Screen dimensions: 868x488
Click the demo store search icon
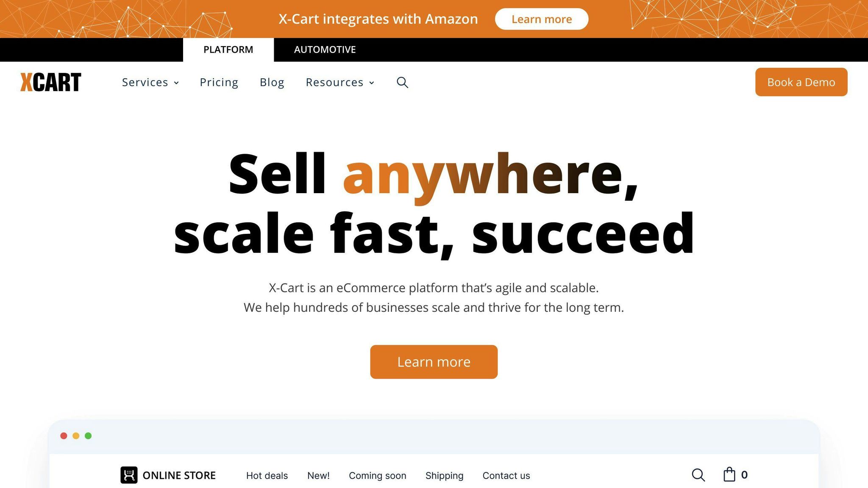point(698,475)
